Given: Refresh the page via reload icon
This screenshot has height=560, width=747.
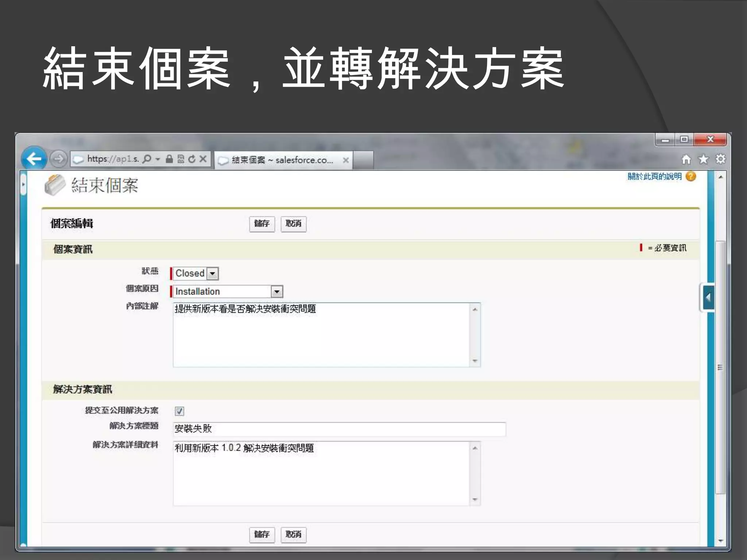Looking at the screenshot, I should pyautogui.click(x=192, y=159).
